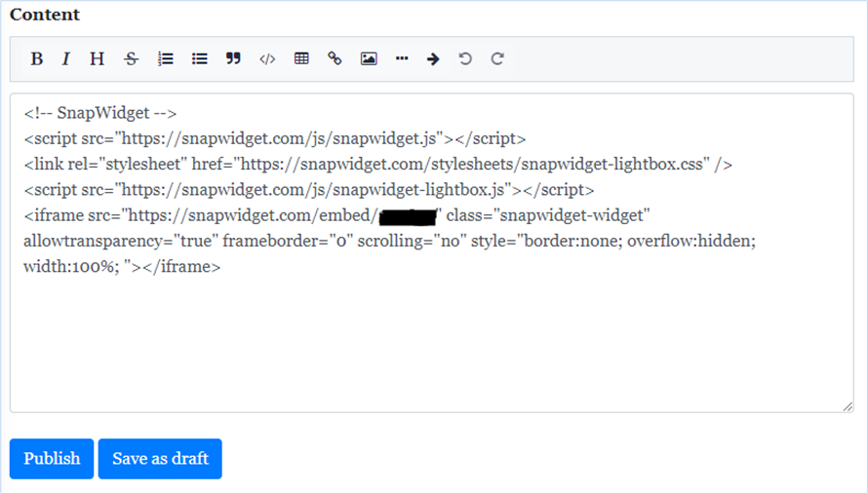Viewport: 868px width, 494px height.
Task: Undo the last edit
Action: 465,58
